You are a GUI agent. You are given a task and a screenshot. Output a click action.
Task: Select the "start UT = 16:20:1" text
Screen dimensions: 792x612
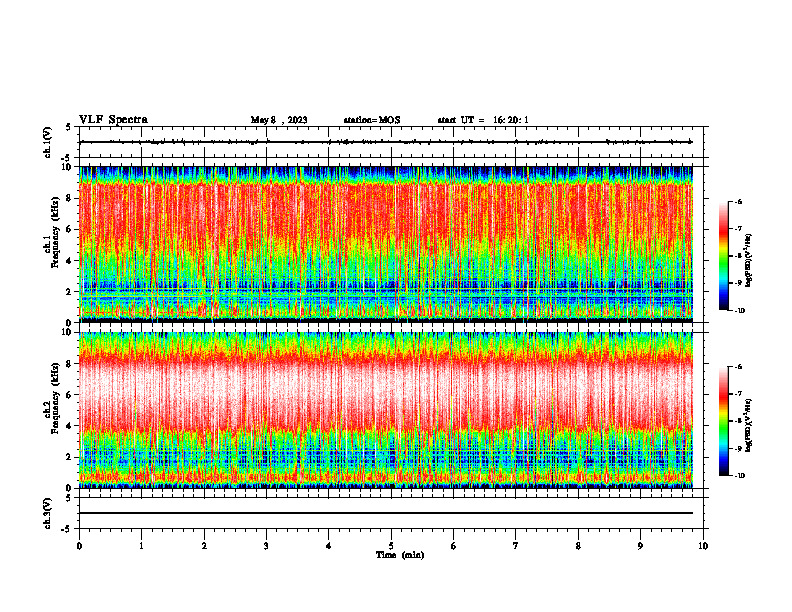point(483,120)
